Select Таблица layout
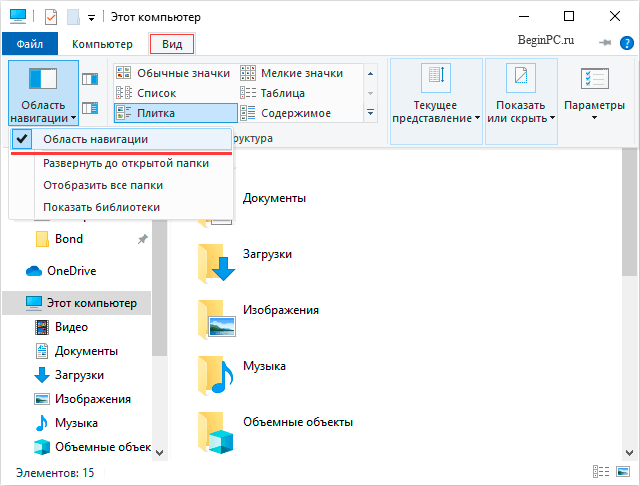The width and height of the screenshot is (640, 486). tap(272, 93)
